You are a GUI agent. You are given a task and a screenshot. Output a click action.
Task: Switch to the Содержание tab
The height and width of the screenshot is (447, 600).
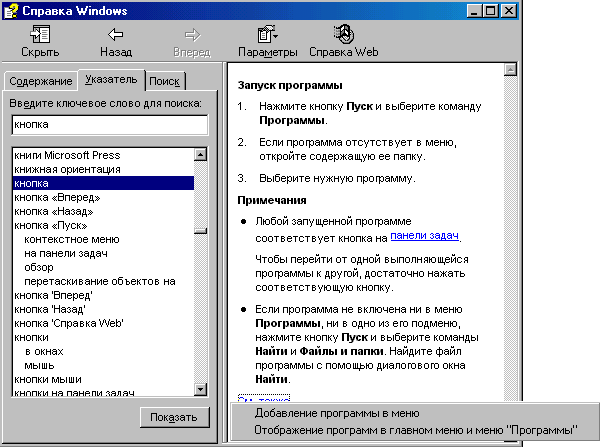39,81
